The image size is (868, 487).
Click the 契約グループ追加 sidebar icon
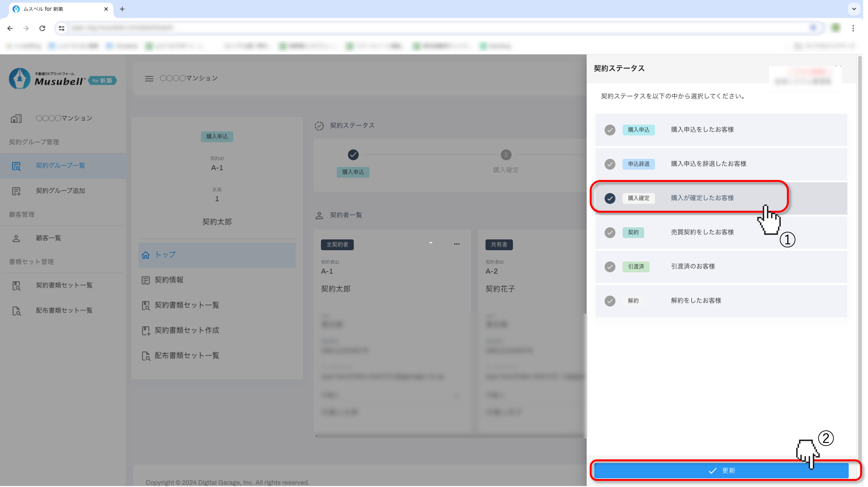(x=16, y=191)
